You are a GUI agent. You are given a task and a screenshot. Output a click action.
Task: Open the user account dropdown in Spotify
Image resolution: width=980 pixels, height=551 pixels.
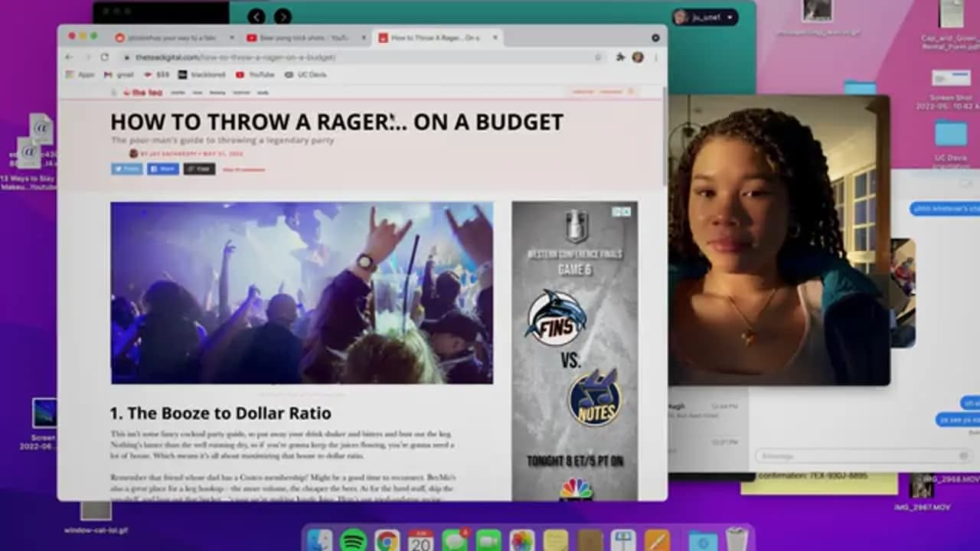(x=705, y=17)
